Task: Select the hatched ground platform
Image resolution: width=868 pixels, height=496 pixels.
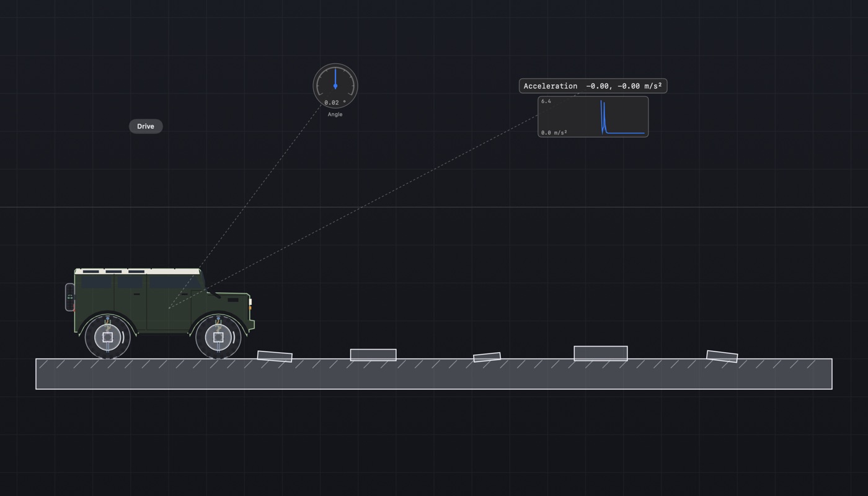Action: [x=434, y=374]
